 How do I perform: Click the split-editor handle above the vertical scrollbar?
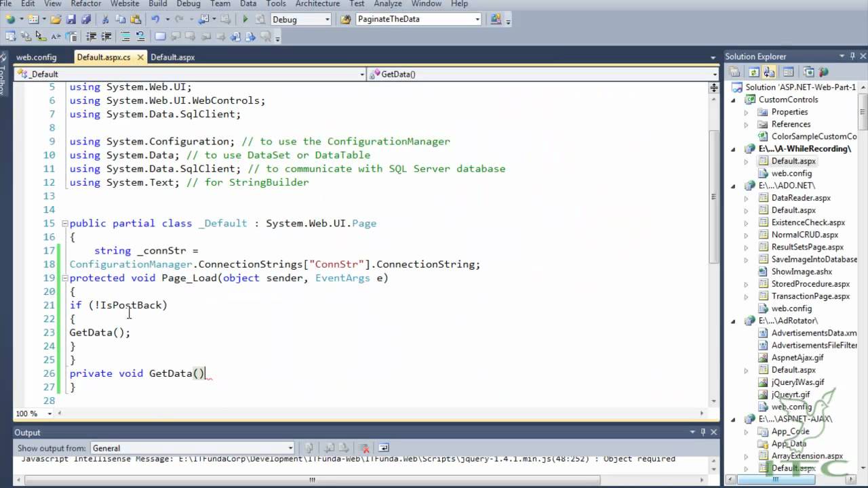click(x=714, y=86)
